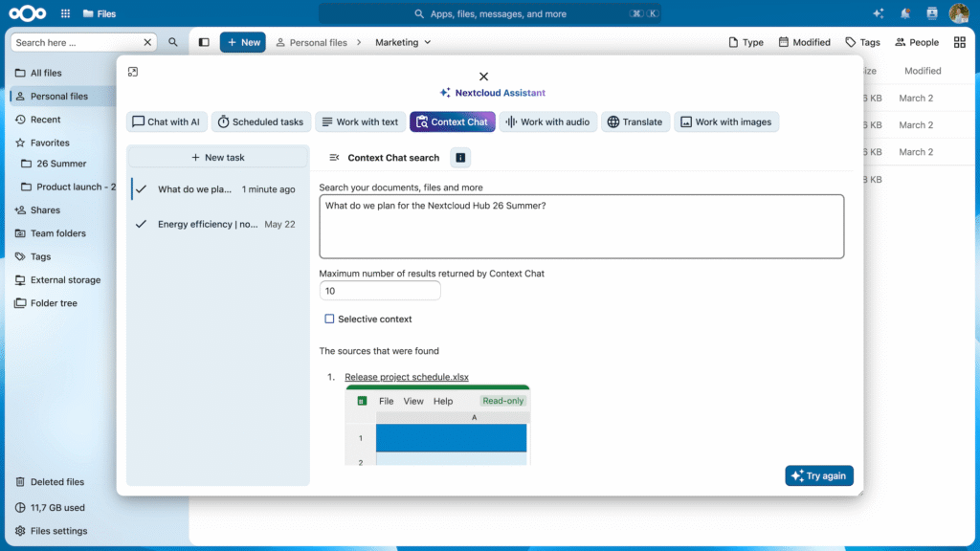The height and width of the screenshot is (551, 980).
Task: Select the 'What do we pla...' task
Action: click(217, 189)
